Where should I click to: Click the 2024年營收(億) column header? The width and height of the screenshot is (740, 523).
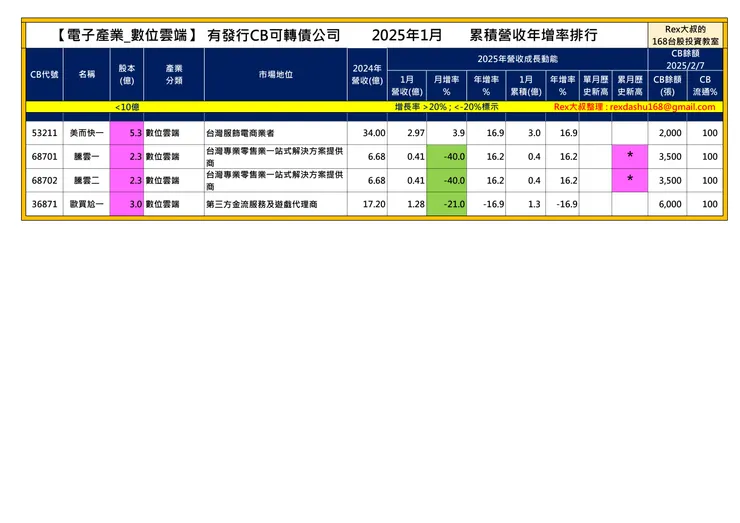pos(367,75)
